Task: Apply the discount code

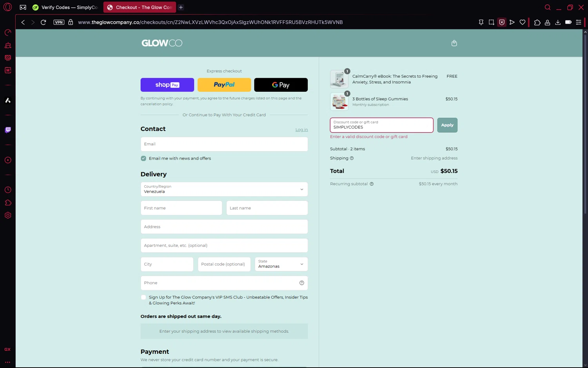Action: pos(447,125)
